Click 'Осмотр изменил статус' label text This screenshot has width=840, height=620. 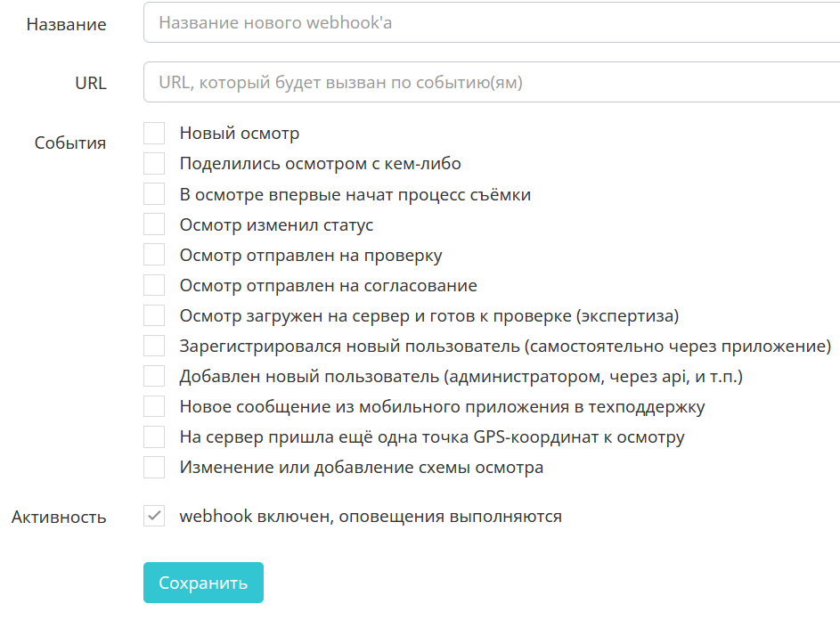pos(276,224)
